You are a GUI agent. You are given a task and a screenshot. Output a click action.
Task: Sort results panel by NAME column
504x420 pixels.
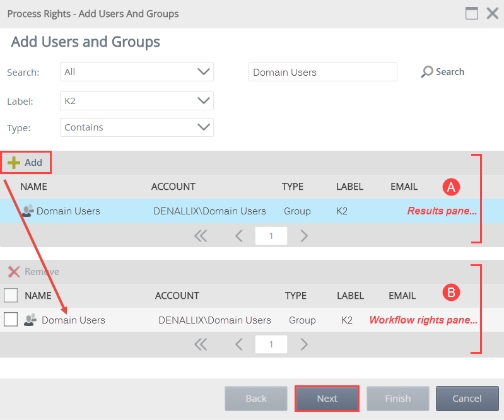(x=34, y=187)
